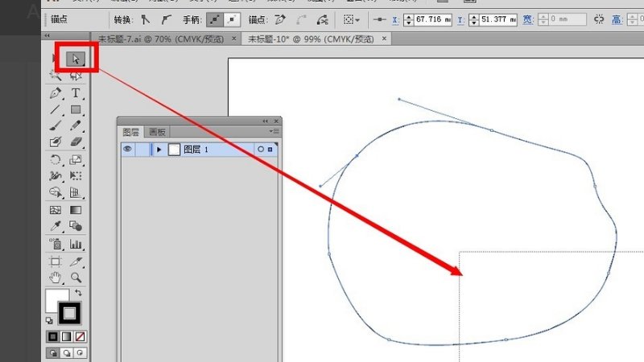The height and width of the screenshot is (362, 644).
Task: Swap fill and stroke colors
Action: (x=78, y=293)
